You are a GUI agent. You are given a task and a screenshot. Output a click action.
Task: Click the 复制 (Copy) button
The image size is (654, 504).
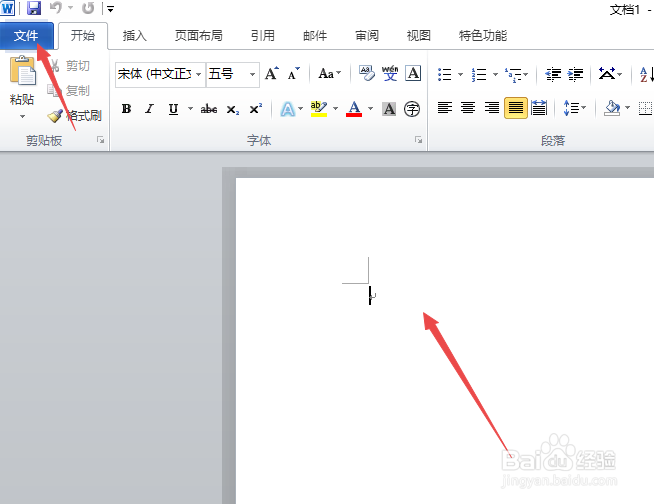tap(69, 91)
